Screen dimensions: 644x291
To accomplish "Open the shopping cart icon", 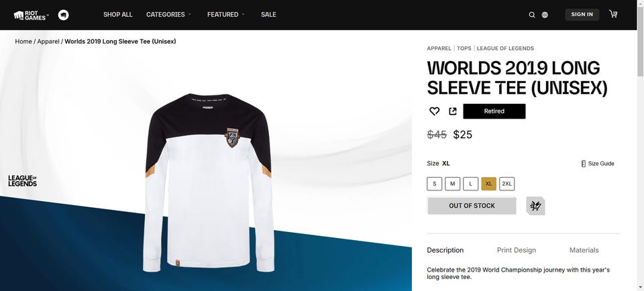I will (x=613, y=14).
